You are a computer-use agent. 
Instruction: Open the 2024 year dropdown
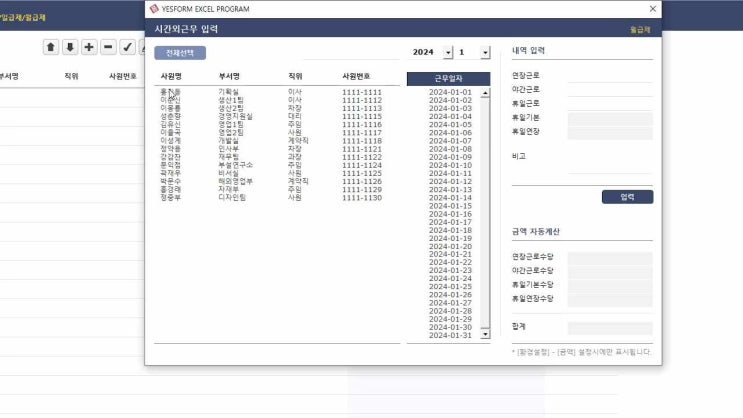tap(447, 52)
